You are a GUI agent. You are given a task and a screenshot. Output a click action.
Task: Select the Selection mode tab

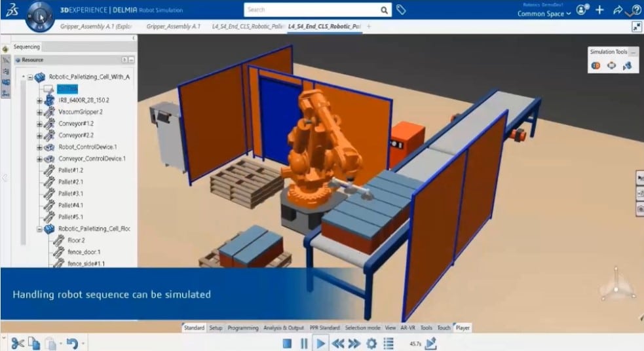(362, 327)
